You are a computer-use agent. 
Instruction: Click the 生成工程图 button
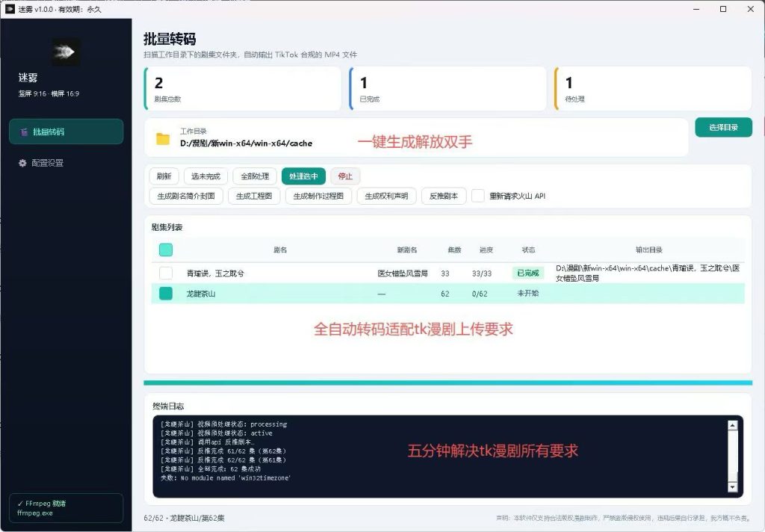pyautogui.click(x=254, y=197)
